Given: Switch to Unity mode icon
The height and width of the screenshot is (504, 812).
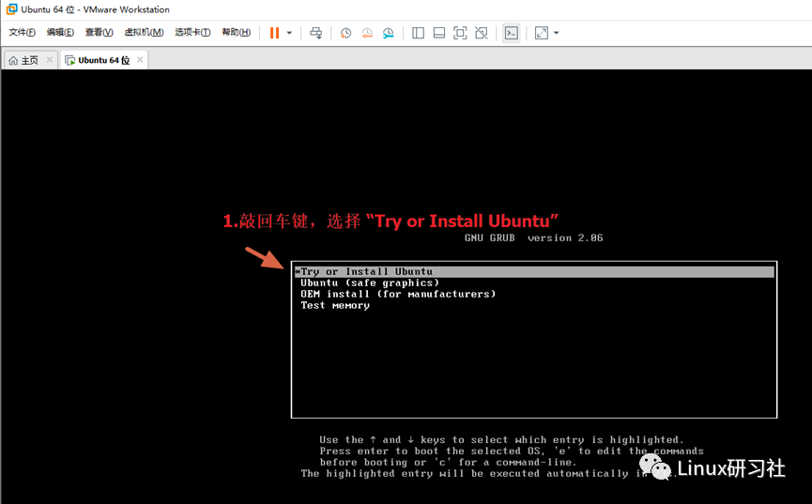Looking at the screenshot, I should 481,33.
